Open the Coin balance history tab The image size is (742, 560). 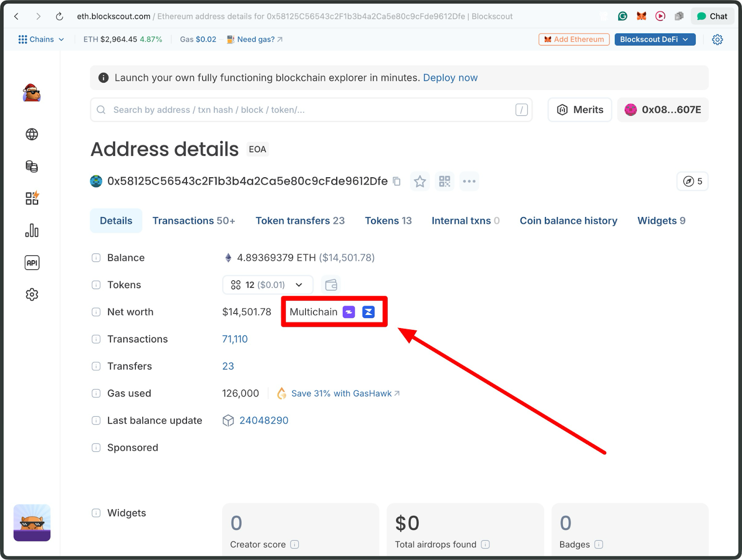[x=568, y=220]
